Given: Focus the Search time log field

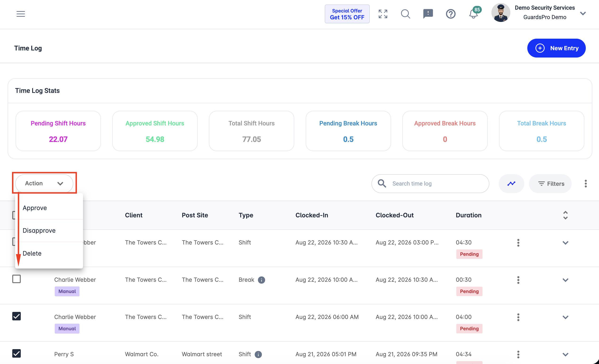Looking at the screenshot, I should coord(430,183).
